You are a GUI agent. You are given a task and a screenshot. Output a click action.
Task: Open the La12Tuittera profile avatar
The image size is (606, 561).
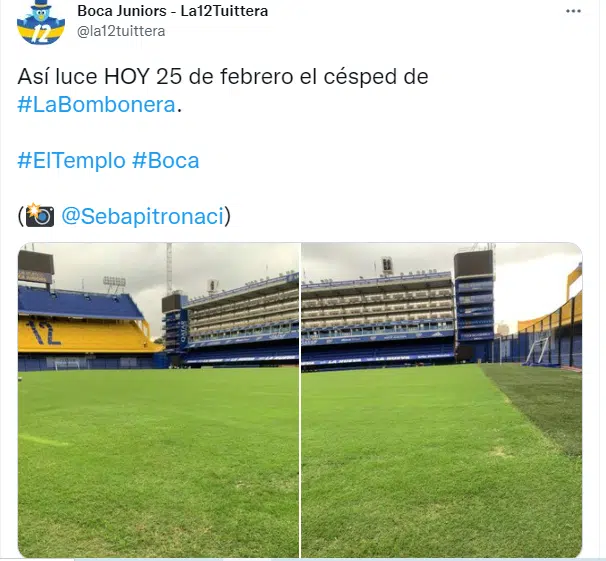pos(41,22)
